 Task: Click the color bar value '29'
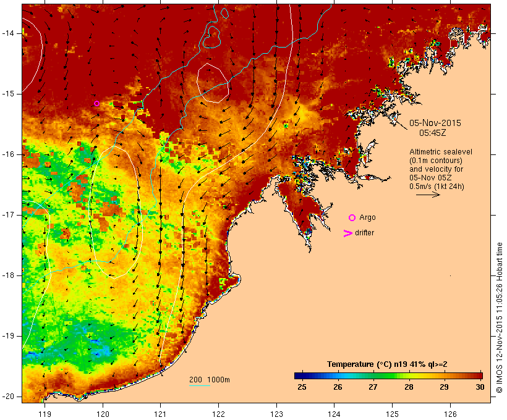(445, 387)
